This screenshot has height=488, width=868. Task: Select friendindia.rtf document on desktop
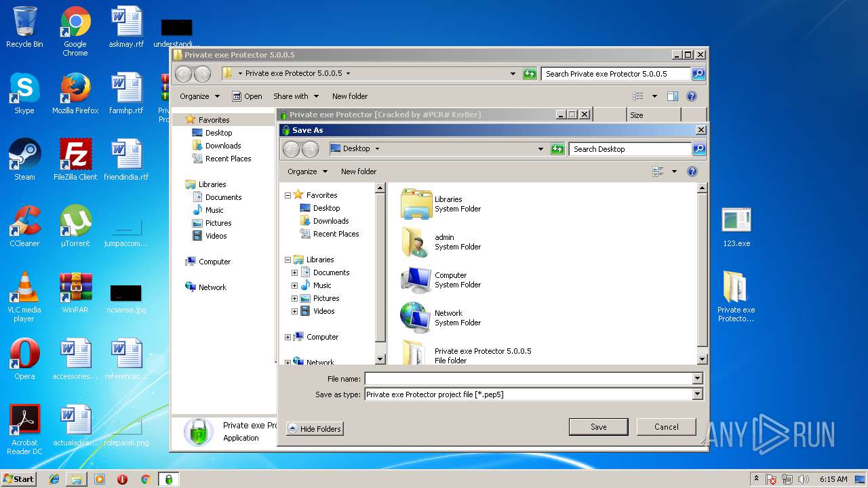click(x=126, y=160)
